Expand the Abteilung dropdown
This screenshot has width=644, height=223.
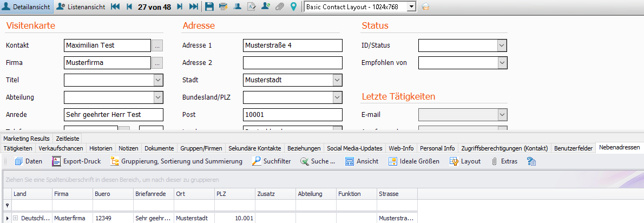pos(159,97)
